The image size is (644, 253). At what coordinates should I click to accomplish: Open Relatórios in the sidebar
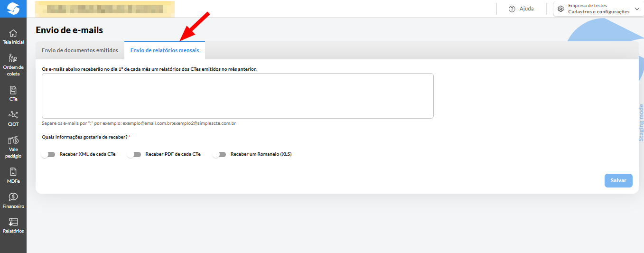[13, 225]
